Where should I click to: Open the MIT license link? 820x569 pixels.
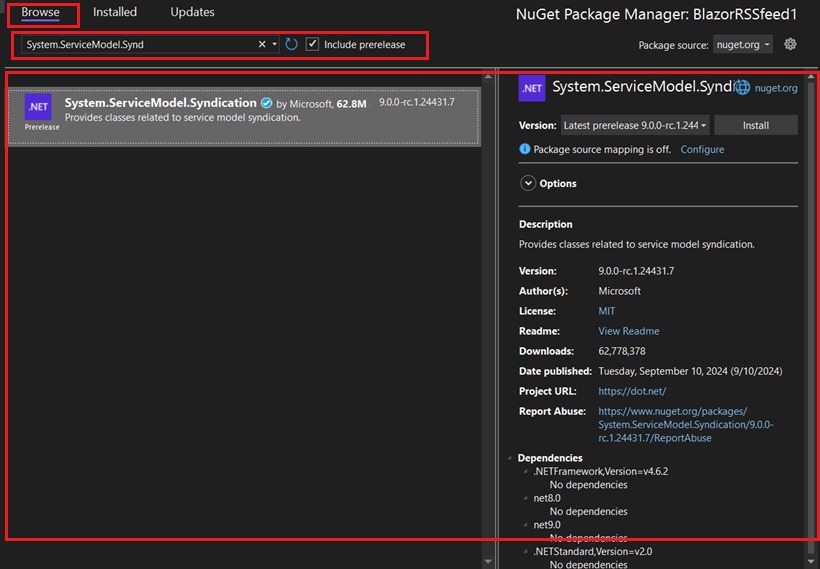pos(607,311)
